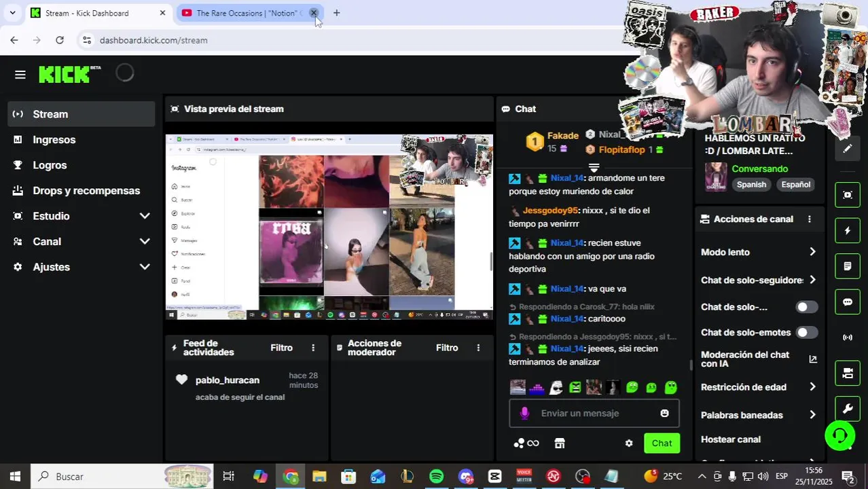Open File Explorer from the taskbar
The width and height of the screenshot is (868, 489).
point(319,477)
